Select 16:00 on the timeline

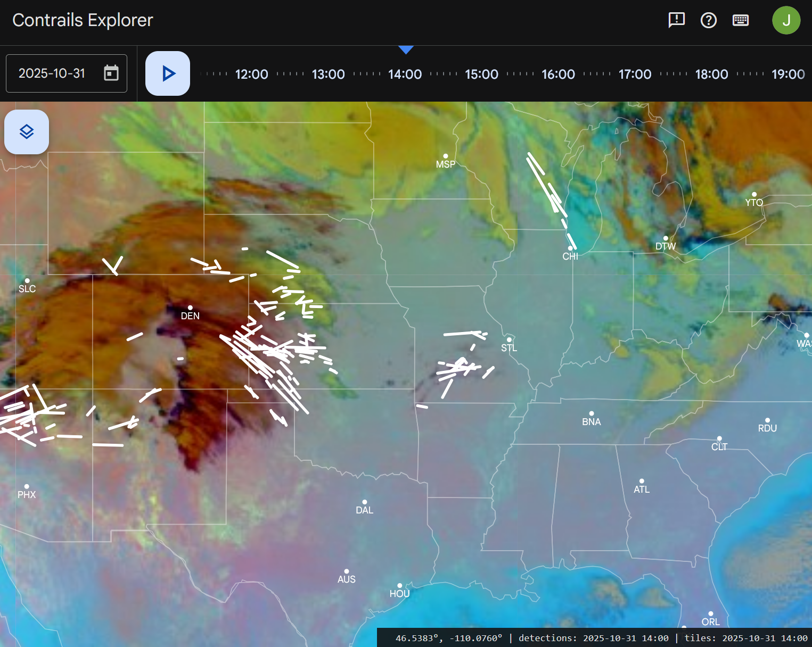click(558, 74)
